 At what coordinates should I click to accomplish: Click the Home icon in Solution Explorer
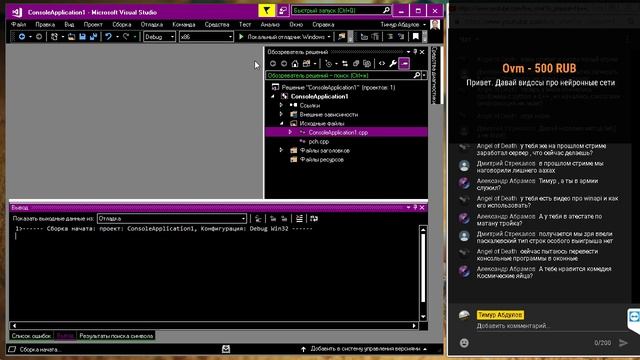(295, 64)
